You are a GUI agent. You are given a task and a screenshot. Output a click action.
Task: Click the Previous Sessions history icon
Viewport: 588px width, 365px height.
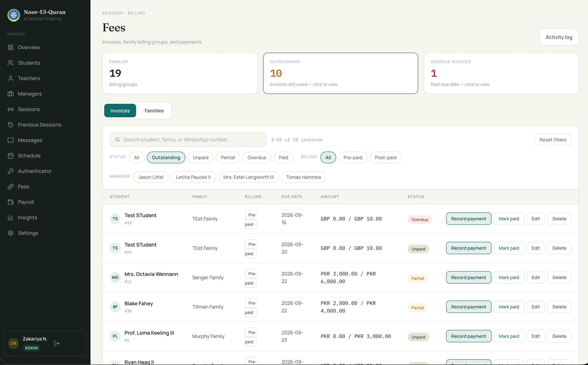point(10,125)
